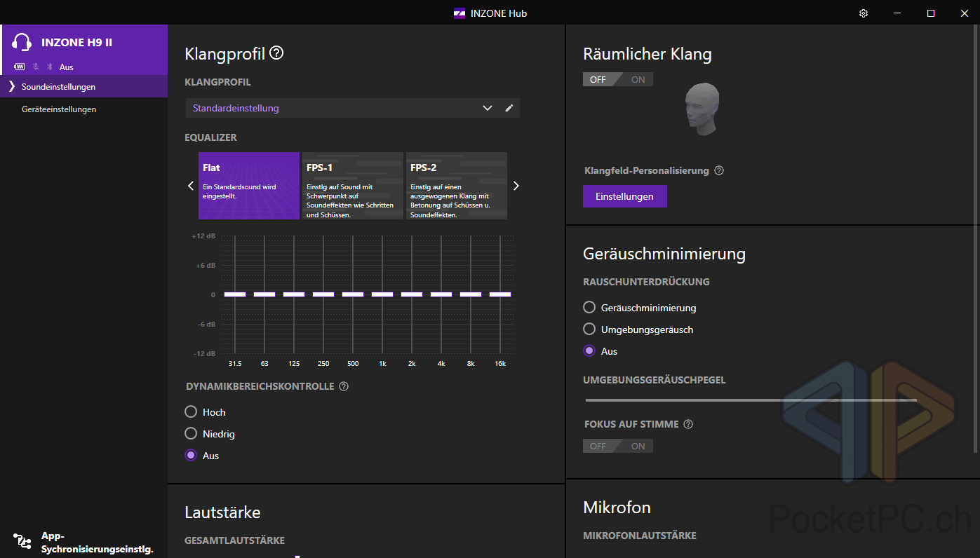Open Geräteeinstellungen in the sidebar
Image resolution: width=980 pixels, height=558 pixels.
(x=59, y=109)
